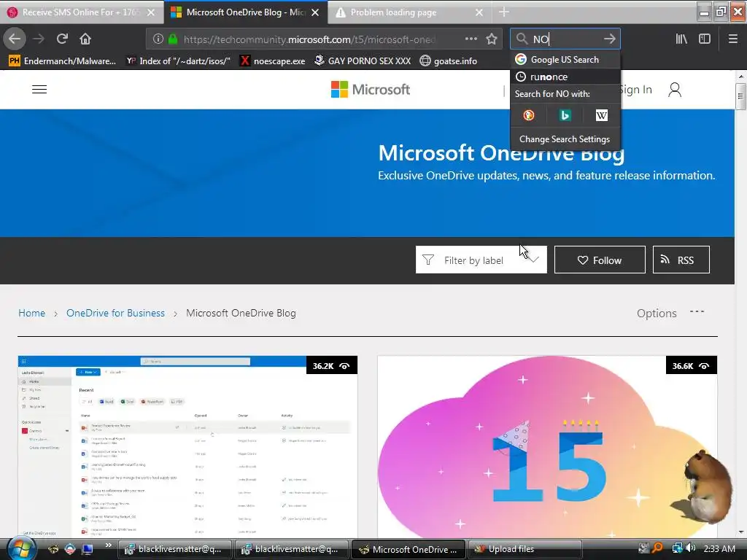
Task: Switch to Microsoft OneDrive Blog tab
Action: 245,12
